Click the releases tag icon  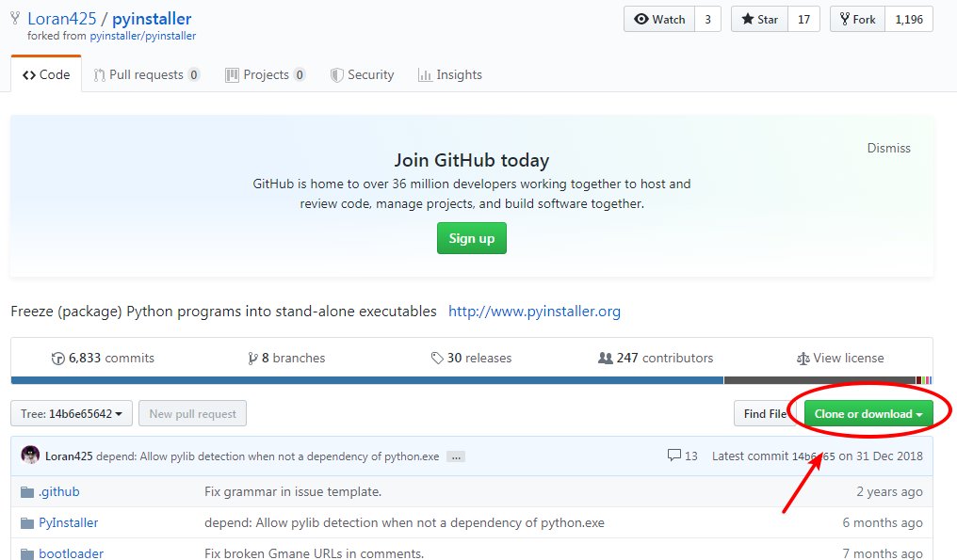437,358
